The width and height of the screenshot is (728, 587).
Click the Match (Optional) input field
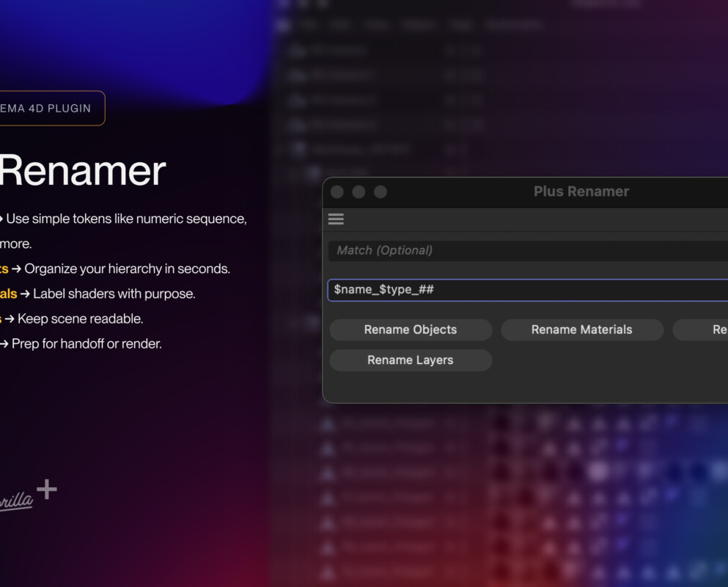pyautogui.click(x=528, y=250)
